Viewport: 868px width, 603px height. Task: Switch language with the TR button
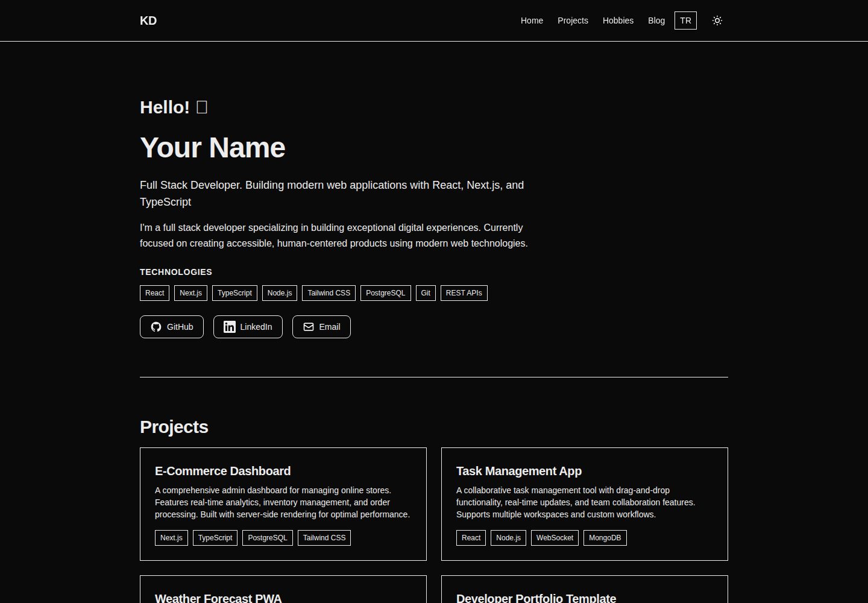[685, 21]
